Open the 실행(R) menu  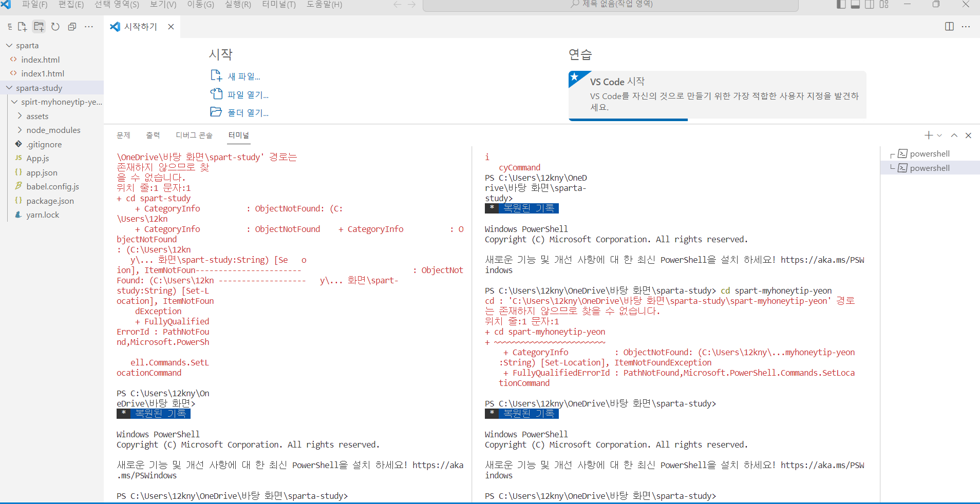pyautogui.click(x=238, y=4)
